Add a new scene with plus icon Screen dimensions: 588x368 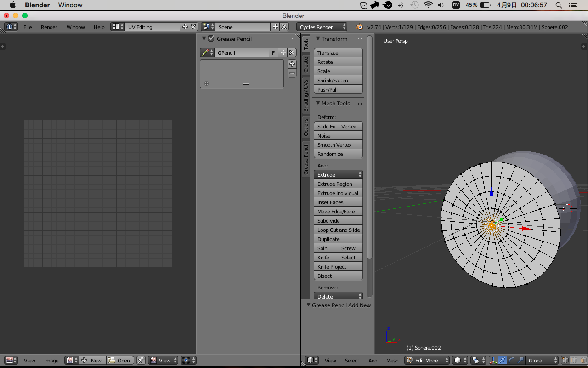pos(276,27)
